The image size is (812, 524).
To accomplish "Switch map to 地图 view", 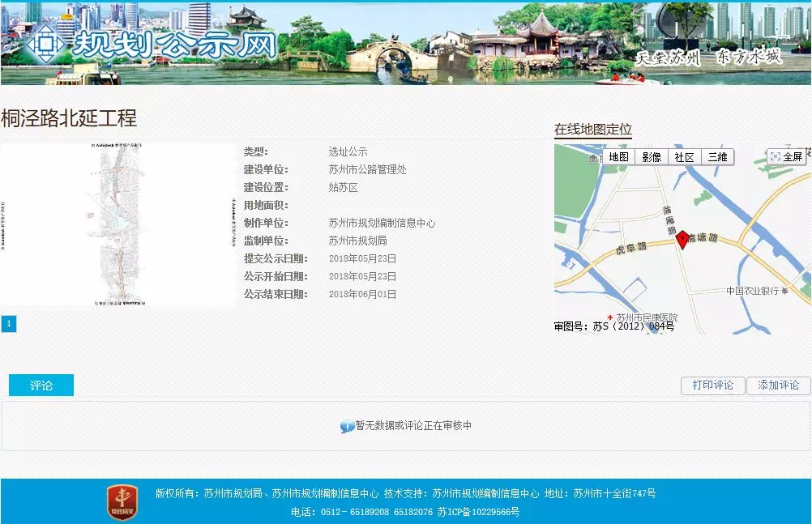I will point(618,157).
